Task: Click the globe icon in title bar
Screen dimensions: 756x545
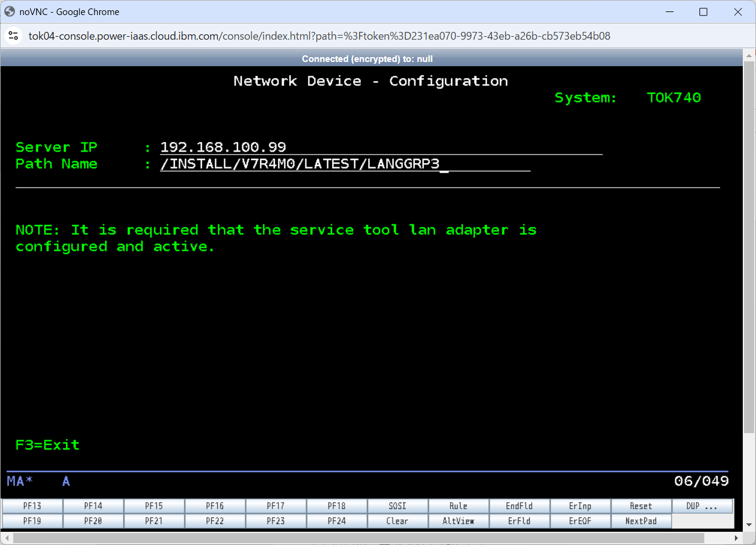Action: click(x=10, y=11)
